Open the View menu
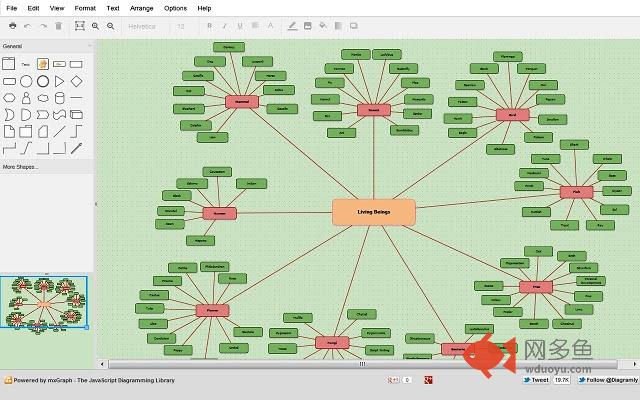Image resolution: width=640 pixels, height=400 pixels. (57, 8)
